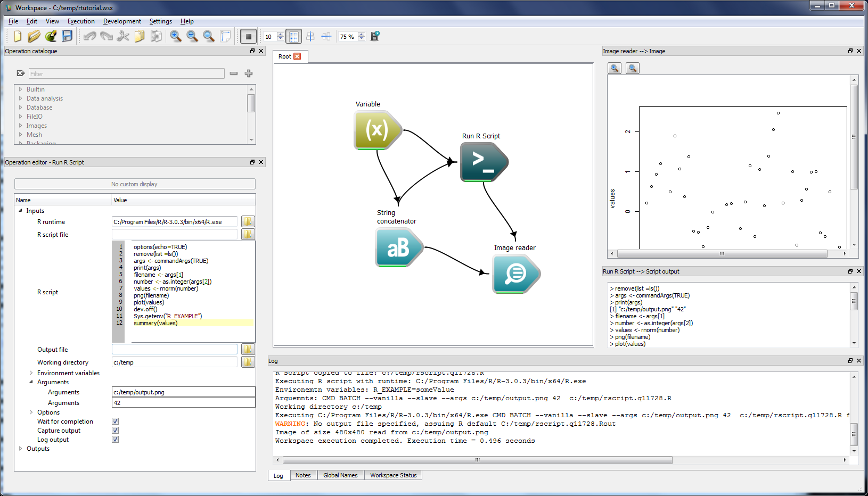Screen dimensions: 868x496
Task: Click the No custom display button
Action: [x=135, y=184]
